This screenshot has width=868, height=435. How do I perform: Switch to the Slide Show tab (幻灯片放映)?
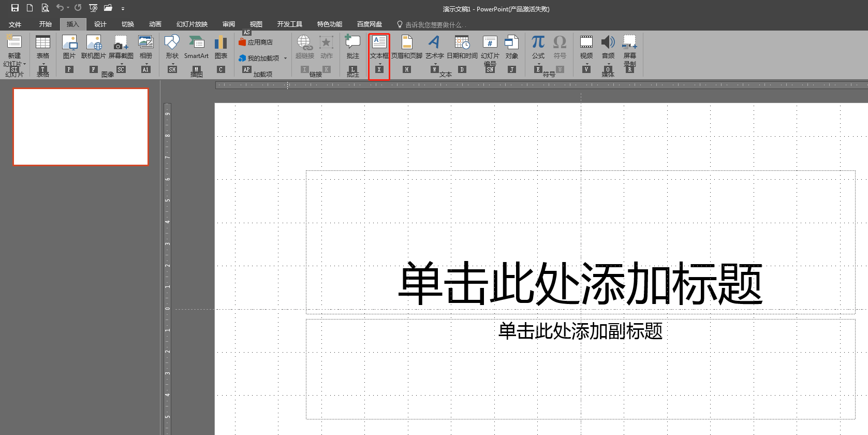pos(192,24)
